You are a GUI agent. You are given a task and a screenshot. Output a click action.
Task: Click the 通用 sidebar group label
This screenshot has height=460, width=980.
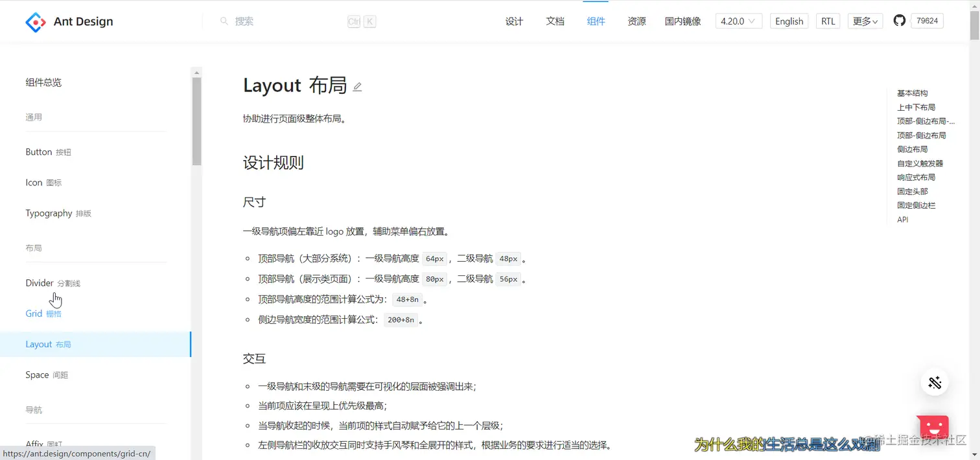(x=34, y=117)
